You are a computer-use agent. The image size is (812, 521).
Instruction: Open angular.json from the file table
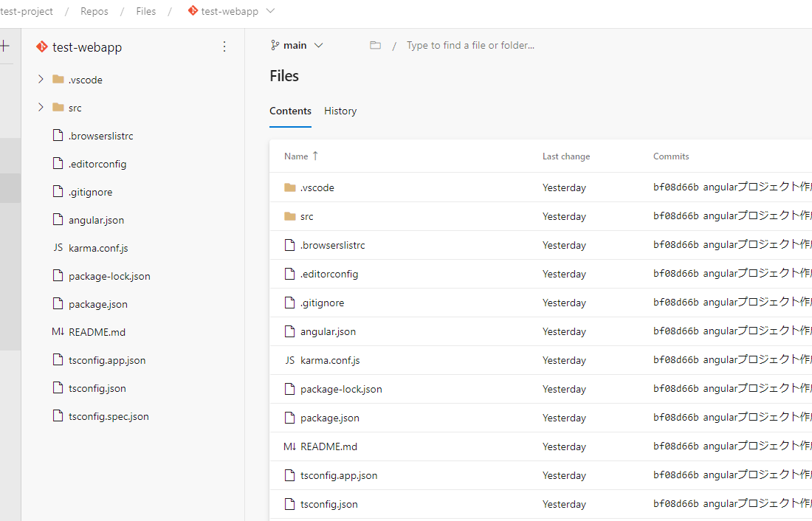(328, 332)
